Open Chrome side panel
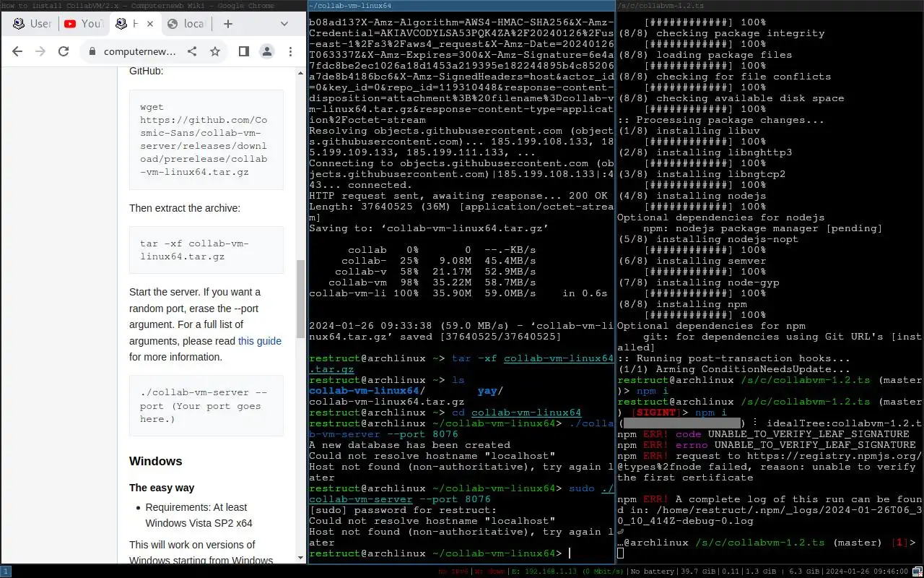The image size is (924, 578). pos(244,51)
